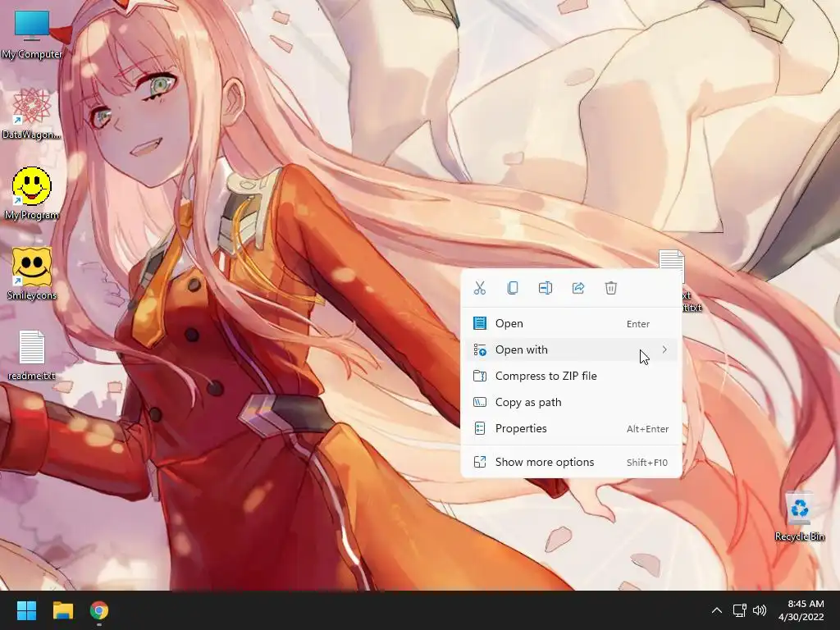The image size is (840, 630).
Task: Select the DataWagon desktop shortcut
Action: 32,114
